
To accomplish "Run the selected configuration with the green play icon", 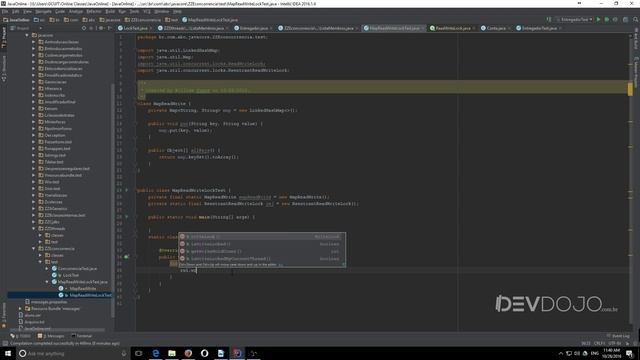I will tap(598, 20).
